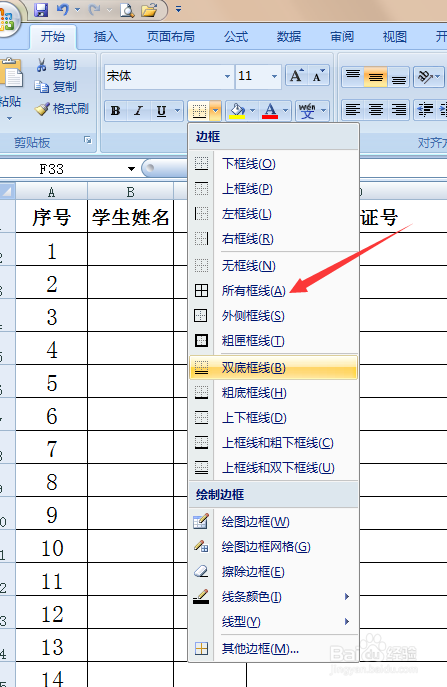
Task: Click the red Font Color button
Action: (x=270, y=110)
